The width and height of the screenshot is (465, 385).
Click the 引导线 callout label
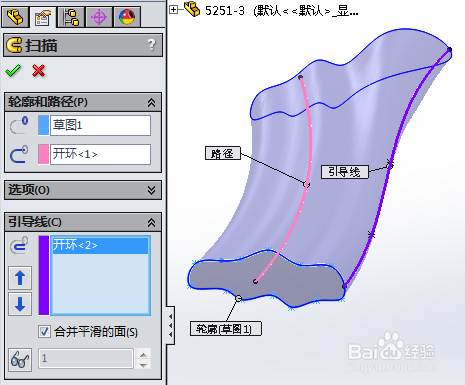345,172
